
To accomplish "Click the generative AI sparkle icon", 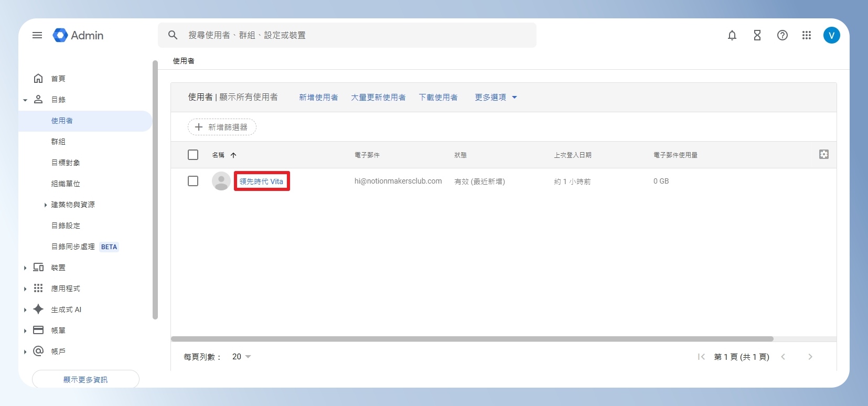I will (38, 309).
